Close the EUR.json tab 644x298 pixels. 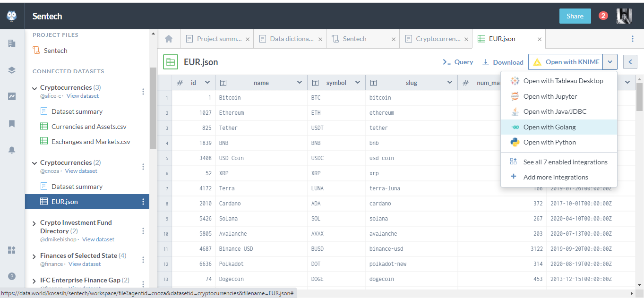[x=540, y=39]
